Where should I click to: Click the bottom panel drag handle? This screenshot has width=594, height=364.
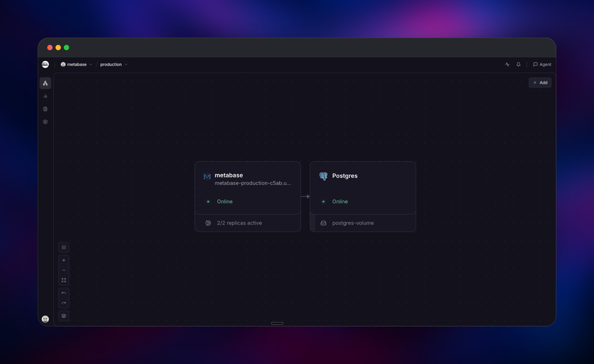click(277, 323)
